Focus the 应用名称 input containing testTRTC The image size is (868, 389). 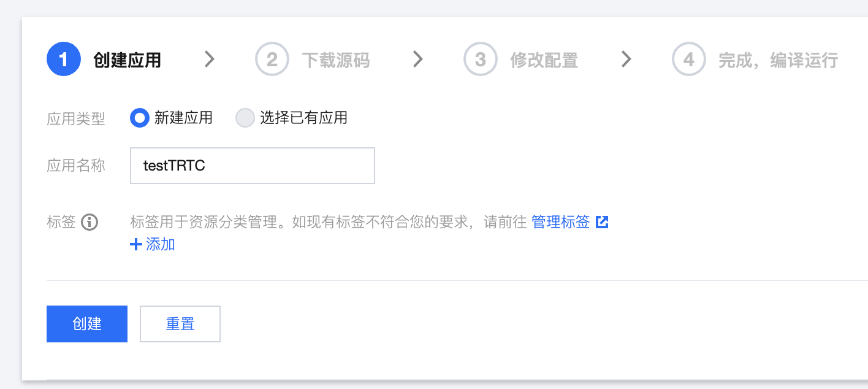(253, 166)
